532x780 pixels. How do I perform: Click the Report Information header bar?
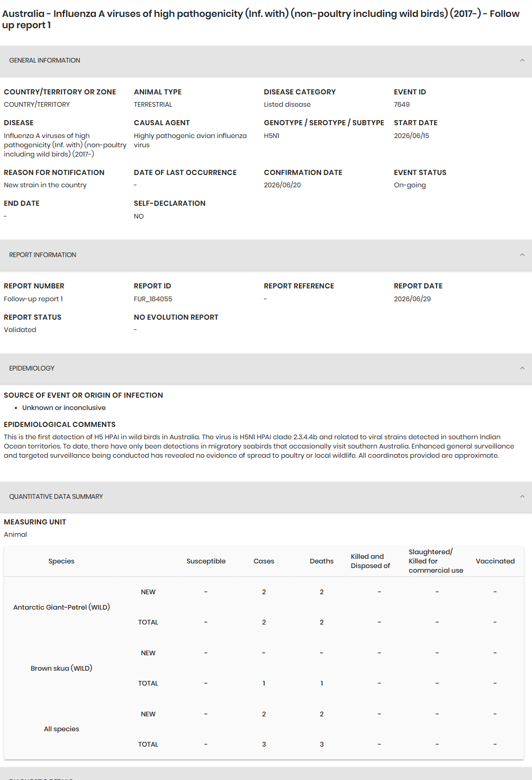[x=266, y=255]
